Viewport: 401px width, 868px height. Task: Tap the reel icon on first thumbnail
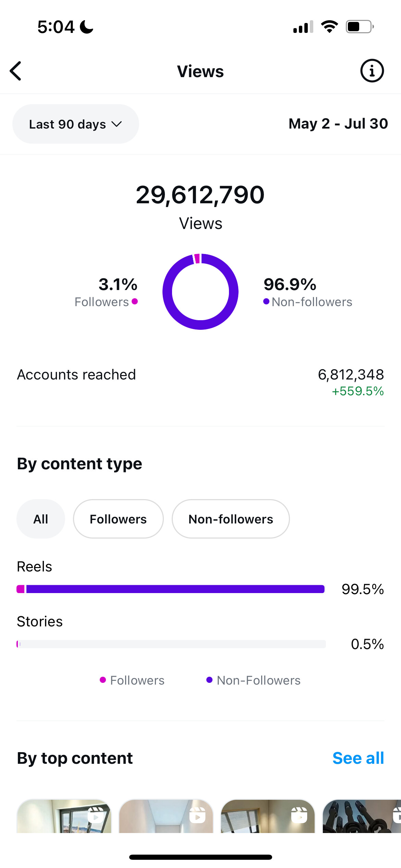pos(96,816)
